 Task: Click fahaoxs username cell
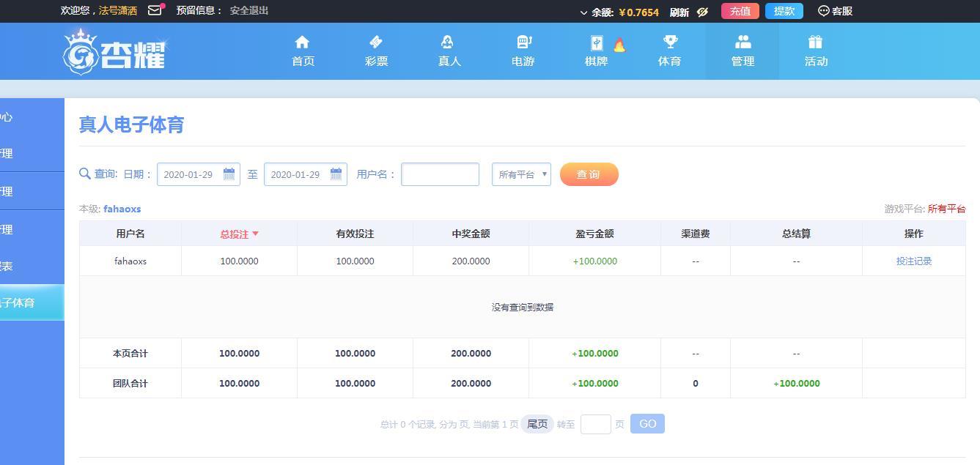click(x=130, y=261)
